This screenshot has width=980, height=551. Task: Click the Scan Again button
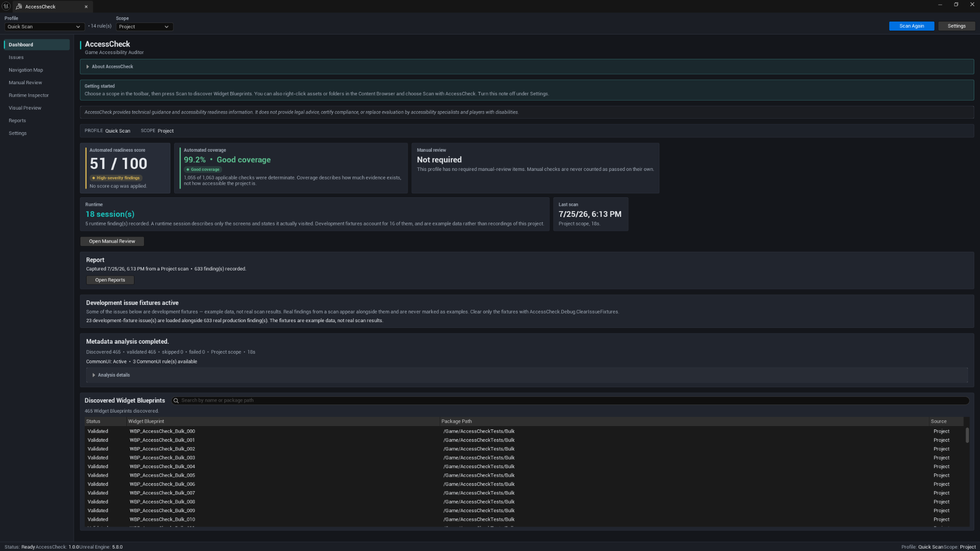(x=911, y=26)
